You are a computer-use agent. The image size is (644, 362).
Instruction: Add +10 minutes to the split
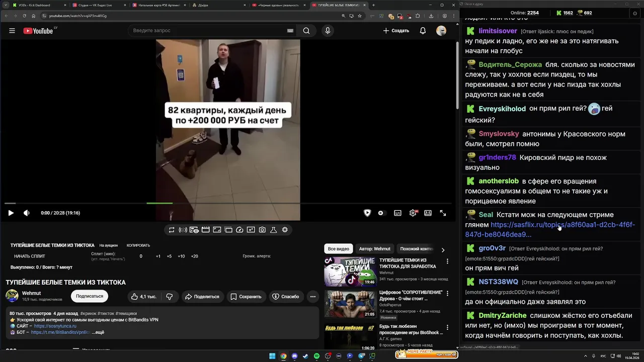(x=181, y=256)
